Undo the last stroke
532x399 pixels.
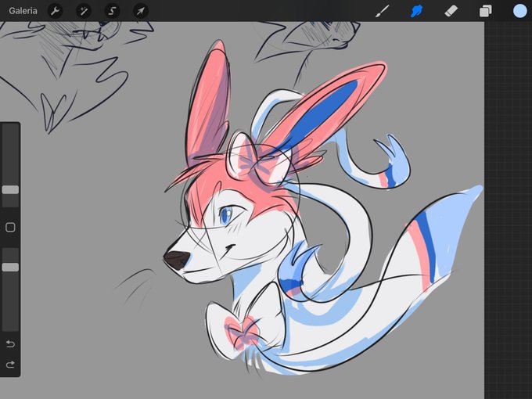10,344
